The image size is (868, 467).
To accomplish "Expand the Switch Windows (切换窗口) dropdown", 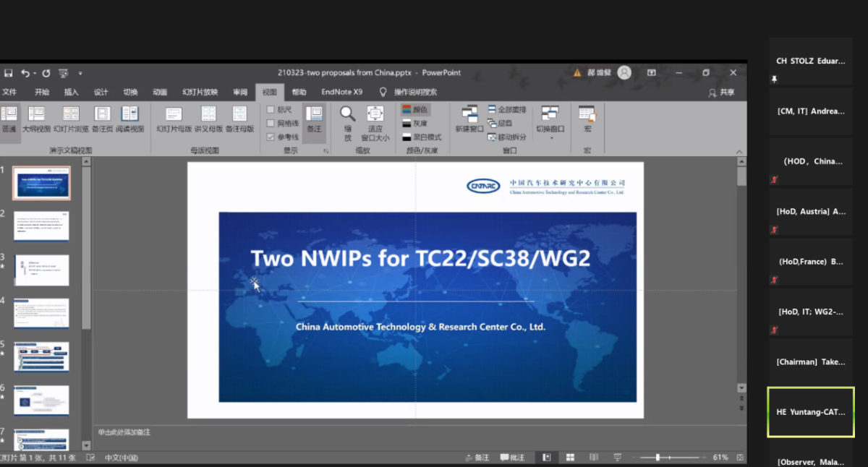I will coord(550,120).
